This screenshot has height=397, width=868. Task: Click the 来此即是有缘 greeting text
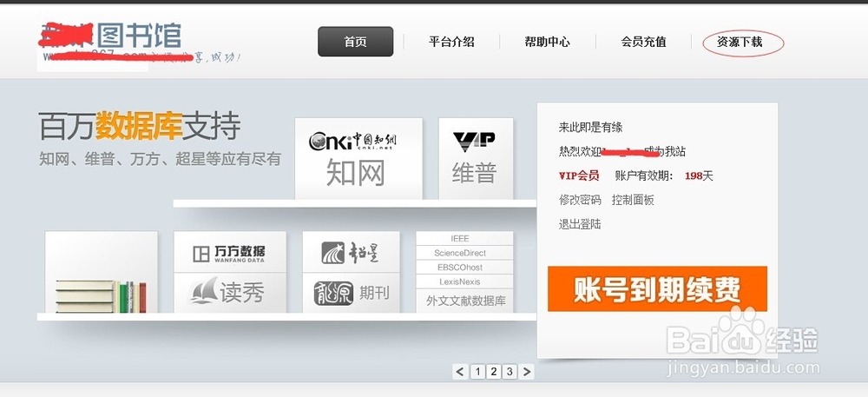pos(590,128)
